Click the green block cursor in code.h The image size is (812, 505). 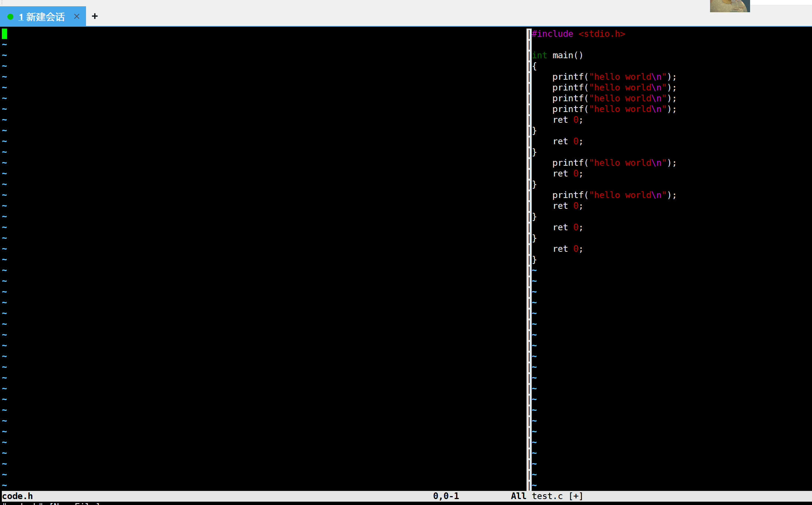point(4,34)
